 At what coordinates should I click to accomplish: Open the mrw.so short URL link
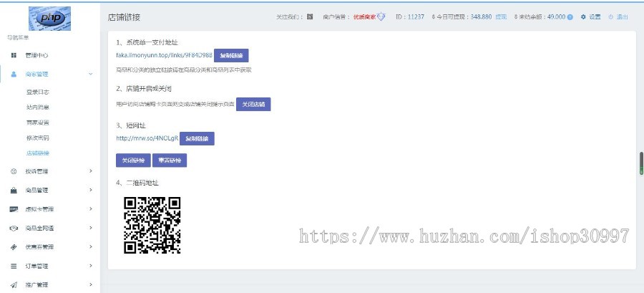click(147, 138)
